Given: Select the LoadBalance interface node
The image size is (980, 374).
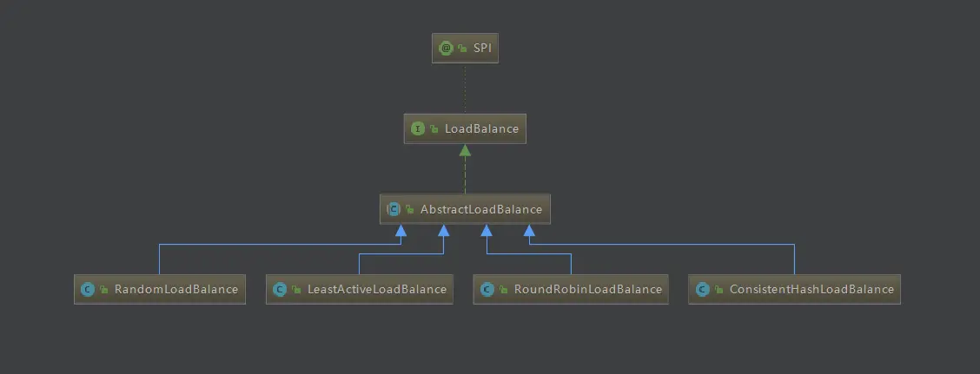Looking at the screenshot, I should click(465, 128).
